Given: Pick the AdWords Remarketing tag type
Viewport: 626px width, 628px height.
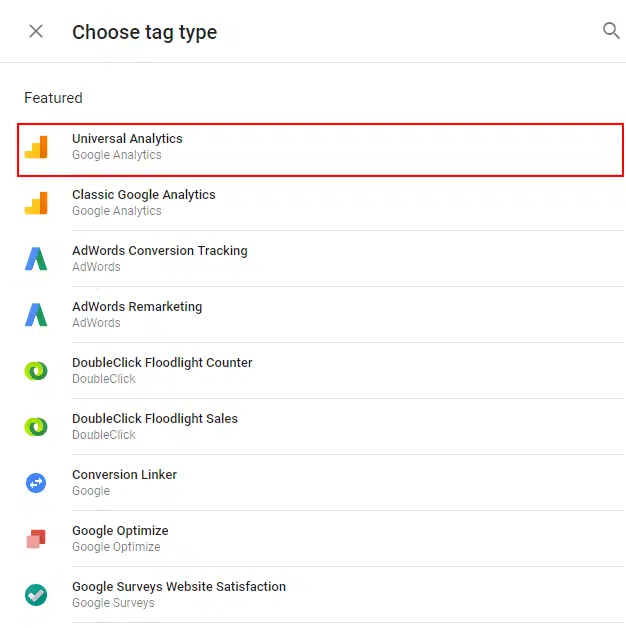Looking at the screenshot, I should click(x=137, y=307).
